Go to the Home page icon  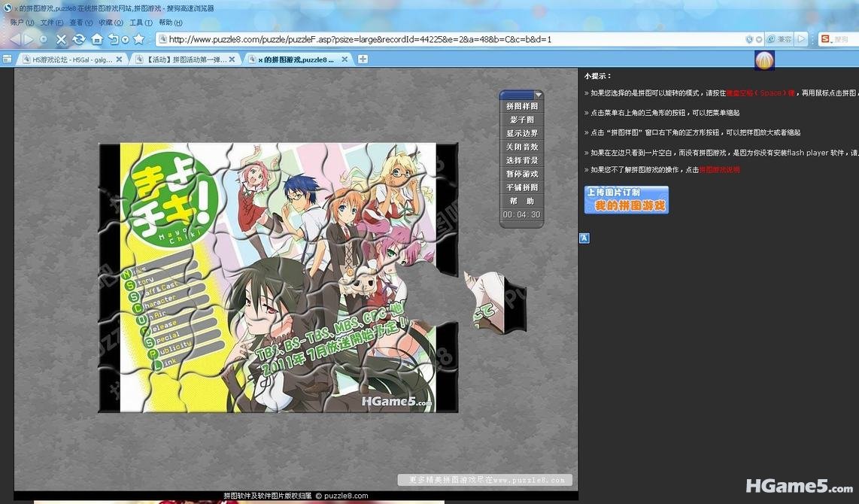97,39
